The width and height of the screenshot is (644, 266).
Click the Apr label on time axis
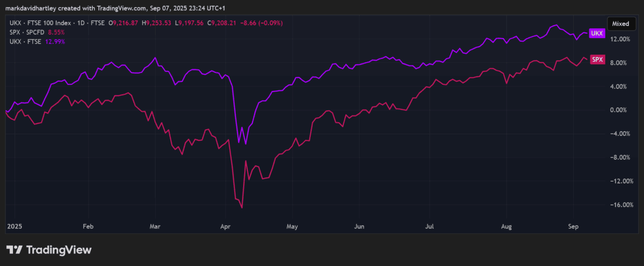(x=226, y=227)
